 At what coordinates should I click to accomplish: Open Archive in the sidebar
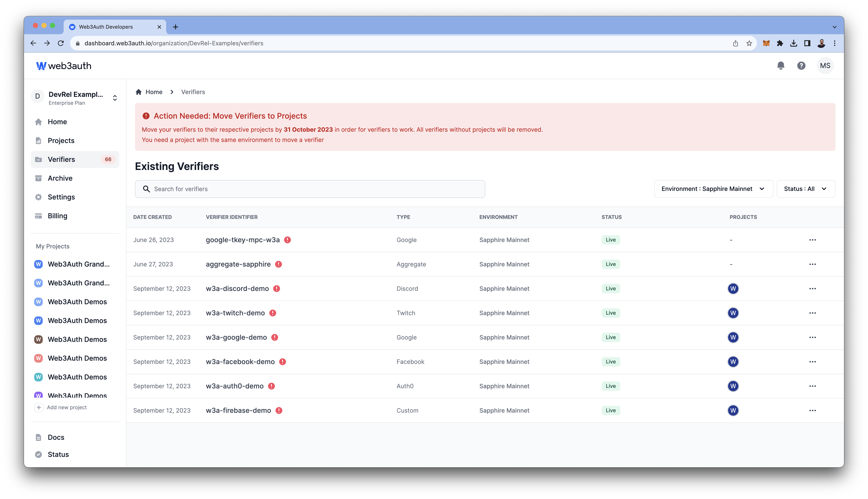click(75, 178)
